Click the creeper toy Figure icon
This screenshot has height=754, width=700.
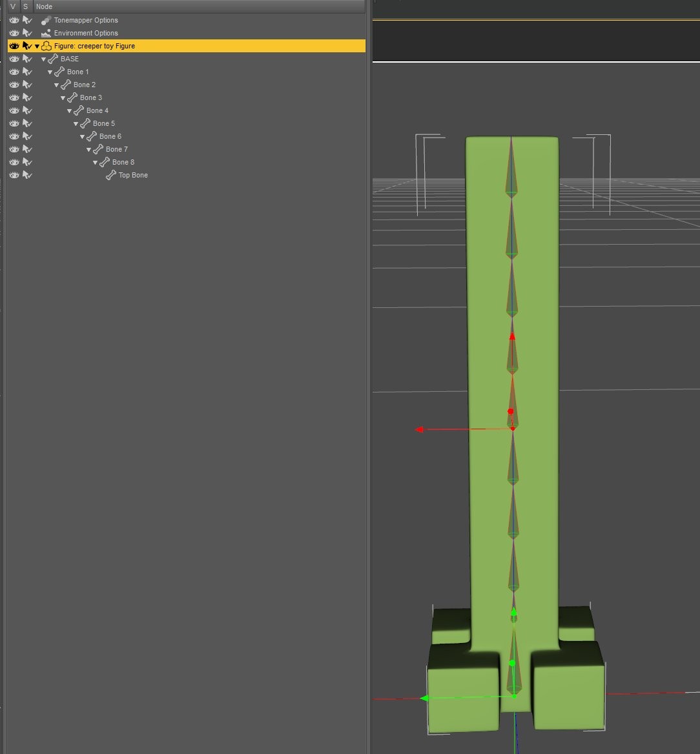46,46
